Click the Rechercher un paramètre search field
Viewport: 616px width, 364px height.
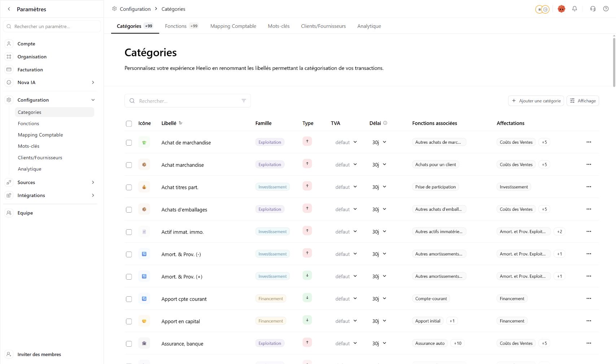coord(52,26)
